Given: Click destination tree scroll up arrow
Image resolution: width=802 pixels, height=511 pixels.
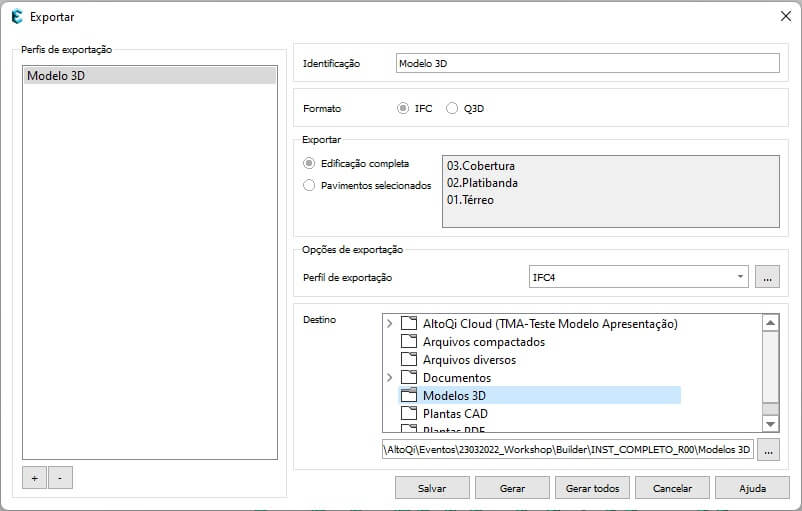Looking at the screenshot, I should [770, 323].
